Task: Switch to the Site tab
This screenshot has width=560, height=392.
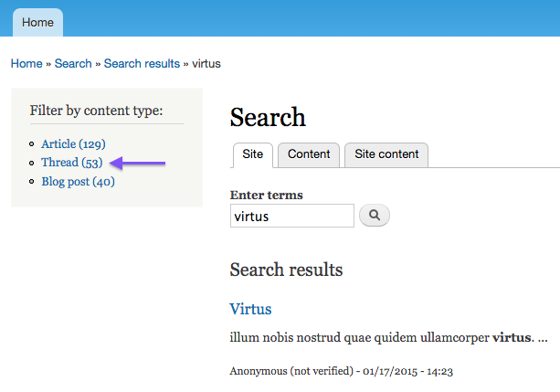Action: (253, 154)
